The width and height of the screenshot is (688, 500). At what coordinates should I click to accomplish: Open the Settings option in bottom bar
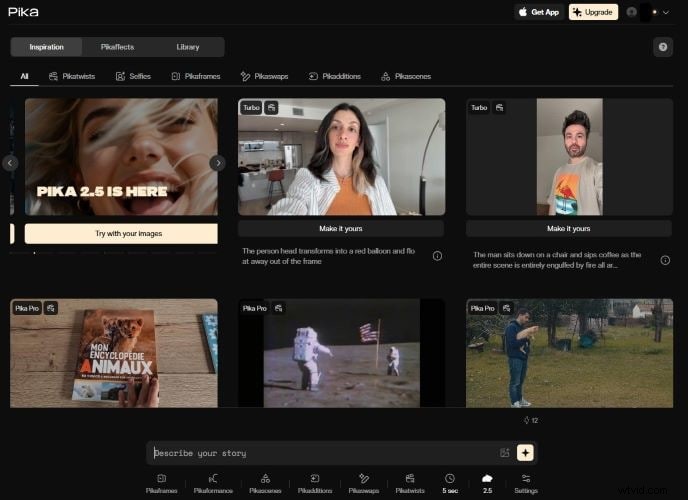pyautogui.click(x=526, y=484)
